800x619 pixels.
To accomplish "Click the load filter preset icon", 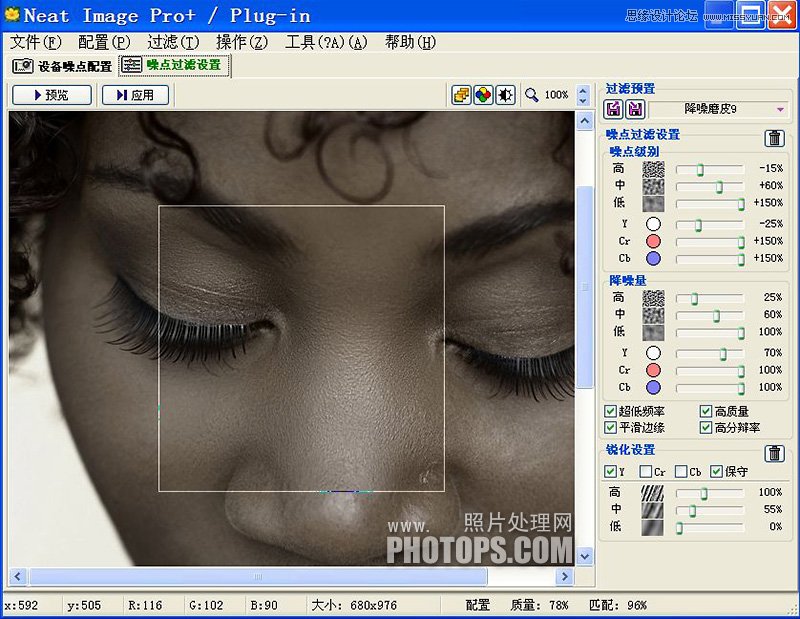I will tap(614, 109).
